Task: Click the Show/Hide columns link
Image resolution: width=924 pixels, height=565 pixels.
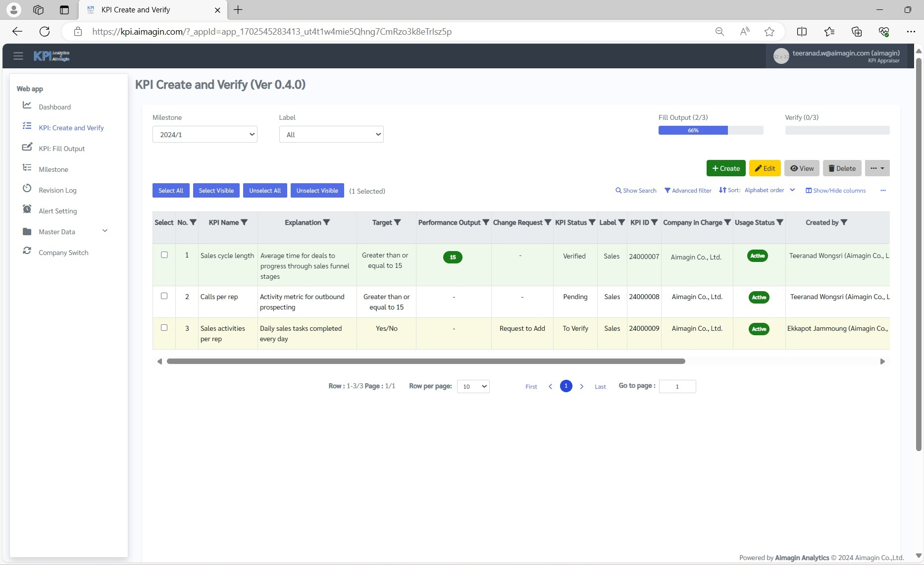Action: (835, 190)
